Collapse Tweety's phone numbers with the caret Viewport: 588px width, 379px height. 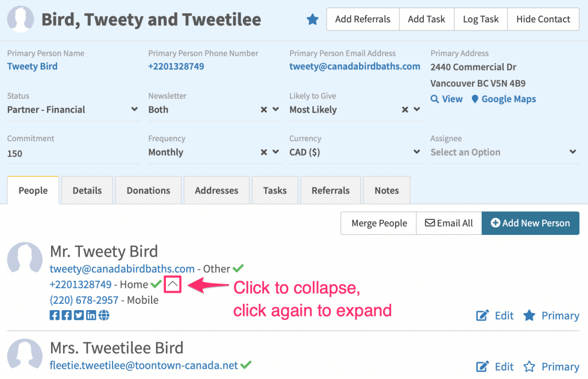172,284
